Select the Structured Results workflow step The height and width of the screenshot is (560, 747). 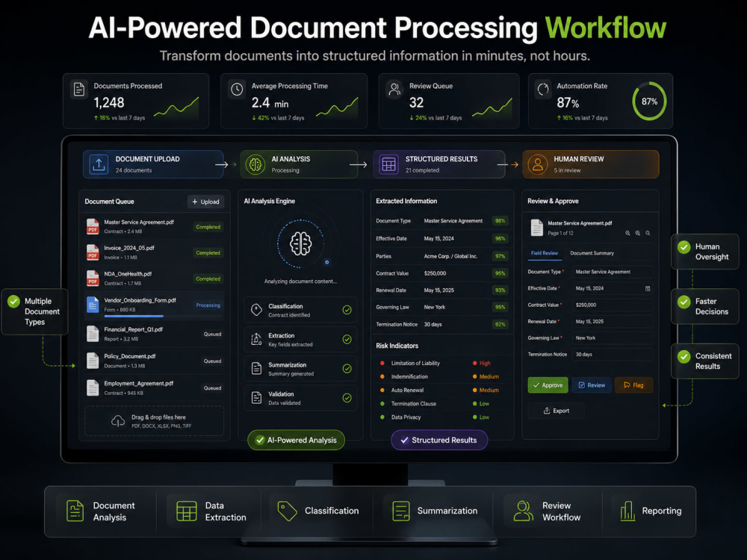coord(438,165)
